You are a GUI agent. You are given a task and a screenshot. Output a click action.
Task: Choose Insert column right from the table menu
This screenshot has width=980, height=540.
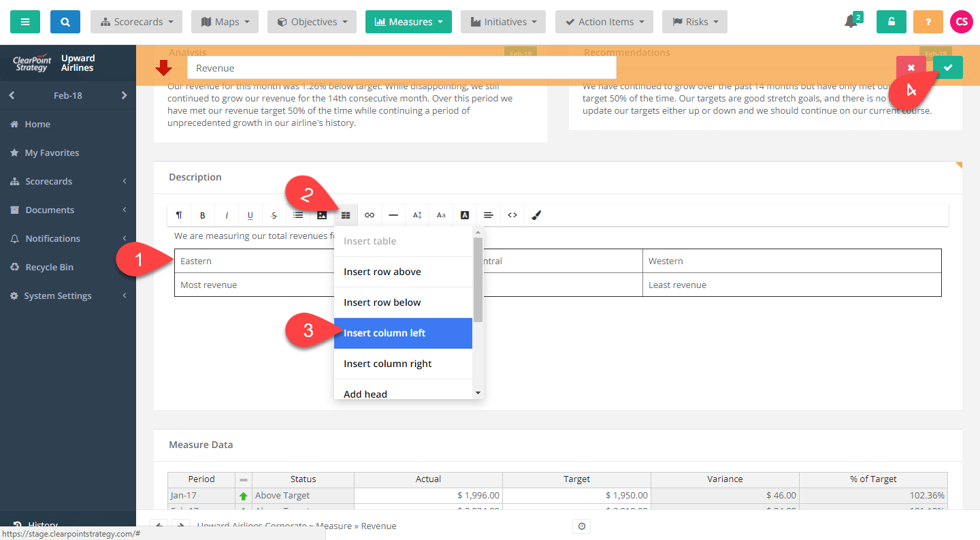click(388, 363)
